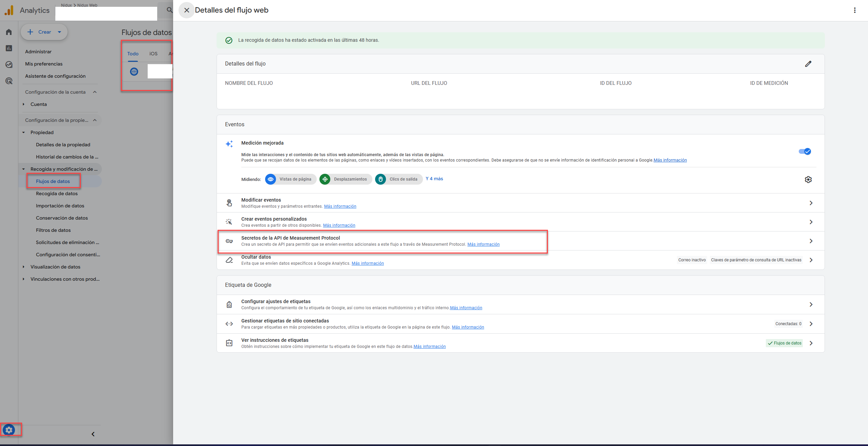Toggle off Medición mejorada switch

(805, 151)
